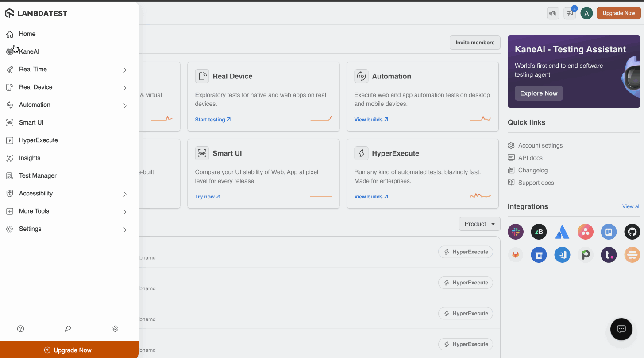This screenshot has width=644, height=358.
Task: Open the Asana integration icon
Action: tap(586, 232)
